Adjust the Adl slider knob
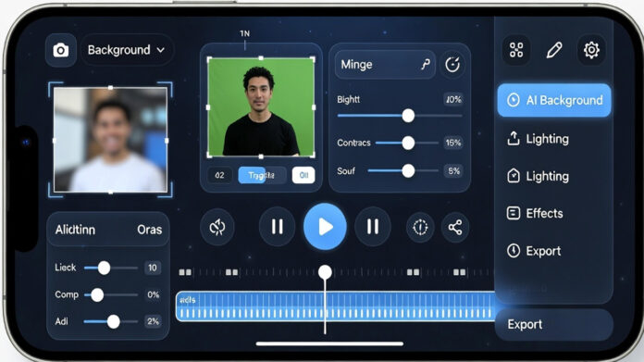The height and width of the screenshot is (362, 644). point(114,322)
